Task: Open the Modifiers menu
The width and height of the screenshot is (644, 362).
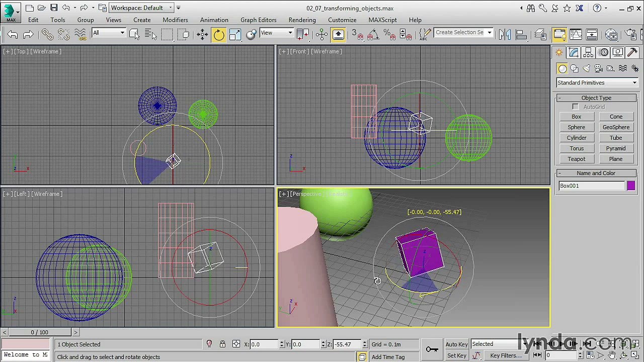Action: click(x=175, y=20)
